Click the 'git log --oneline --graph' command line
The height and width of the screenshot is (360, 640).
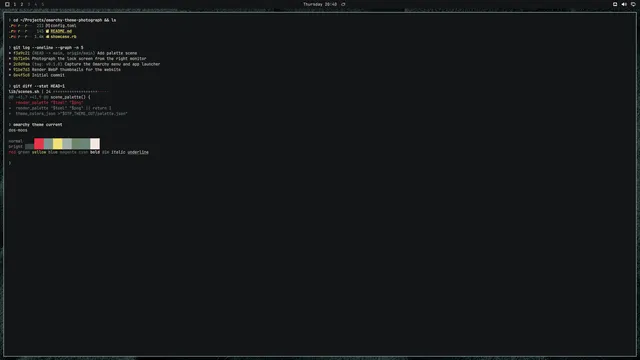pos(48,48)
